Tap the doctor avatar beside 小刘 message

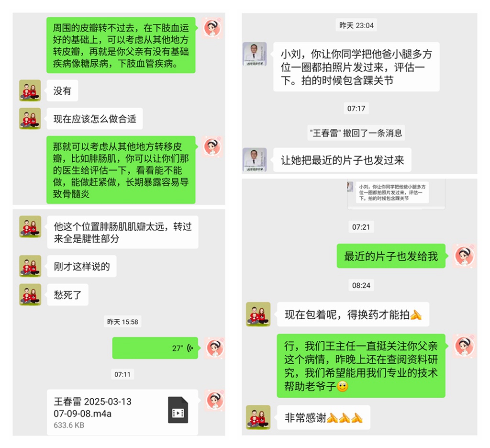point(255,54)
